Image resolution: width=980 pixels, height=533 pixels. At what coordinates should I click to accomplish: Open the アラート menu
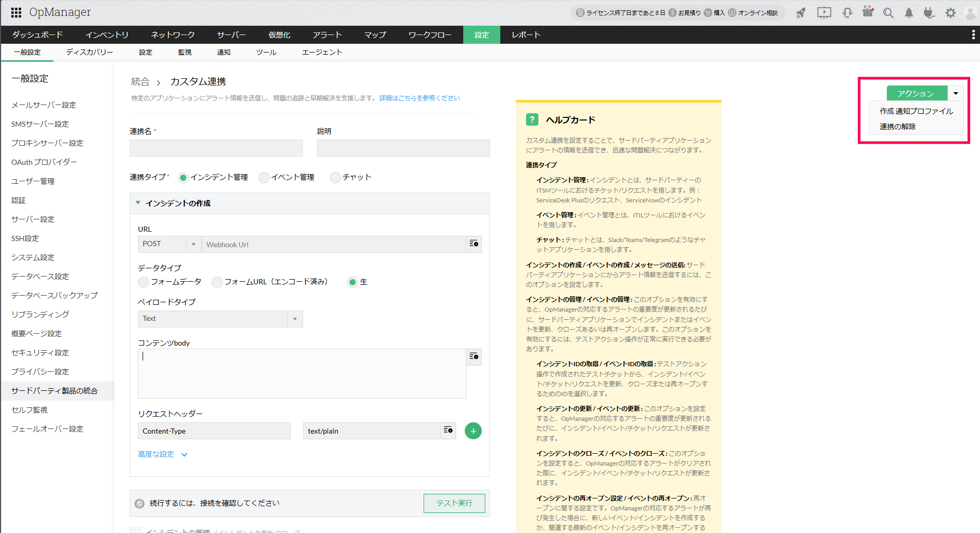[x=327, y=35]
